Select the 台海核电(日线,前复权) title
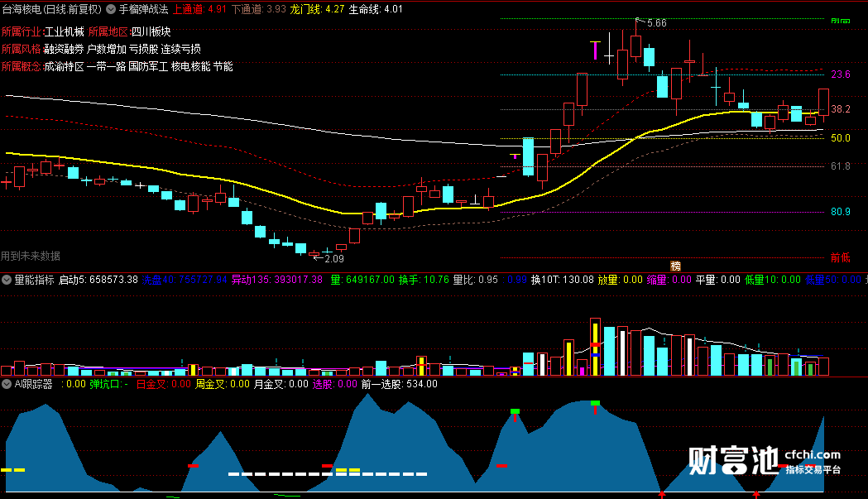This screenshot has height=499, width=868. click(x=52, y=9)
